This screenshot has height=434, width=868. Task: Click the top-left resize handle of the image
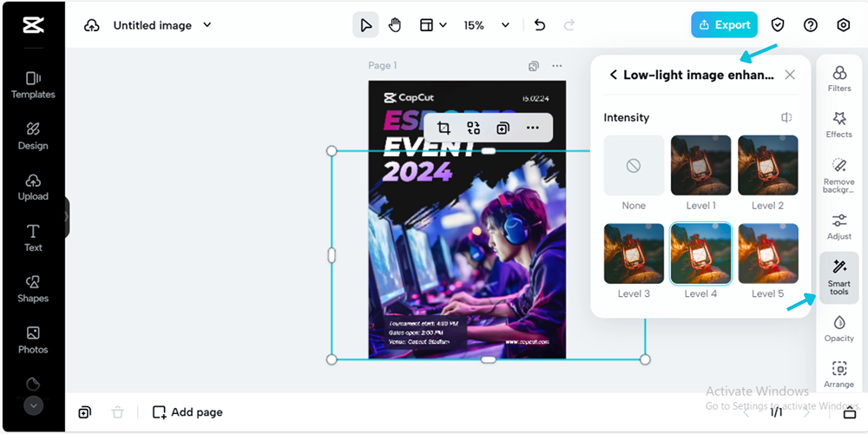click(x=332, y=150)
